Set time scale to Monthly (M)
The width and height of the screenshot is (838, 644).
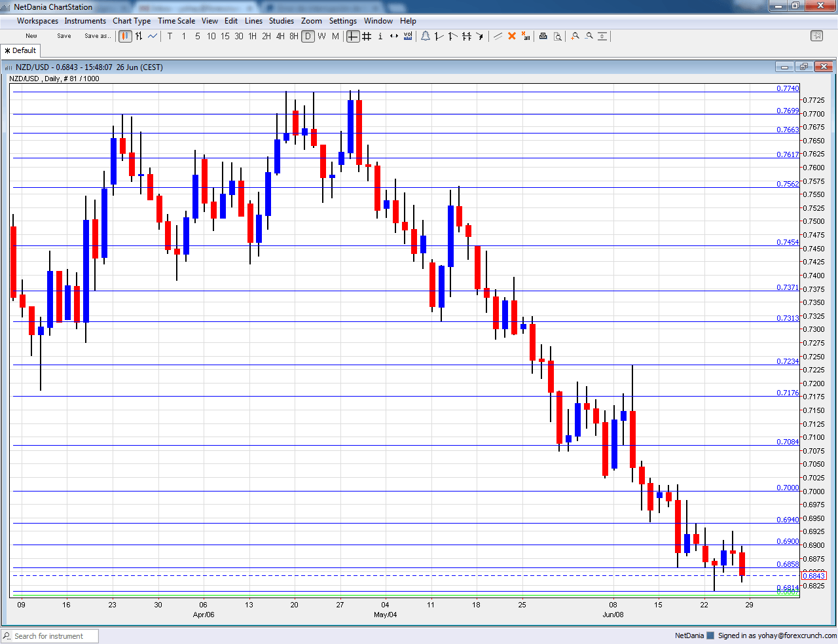coord(335,36)
